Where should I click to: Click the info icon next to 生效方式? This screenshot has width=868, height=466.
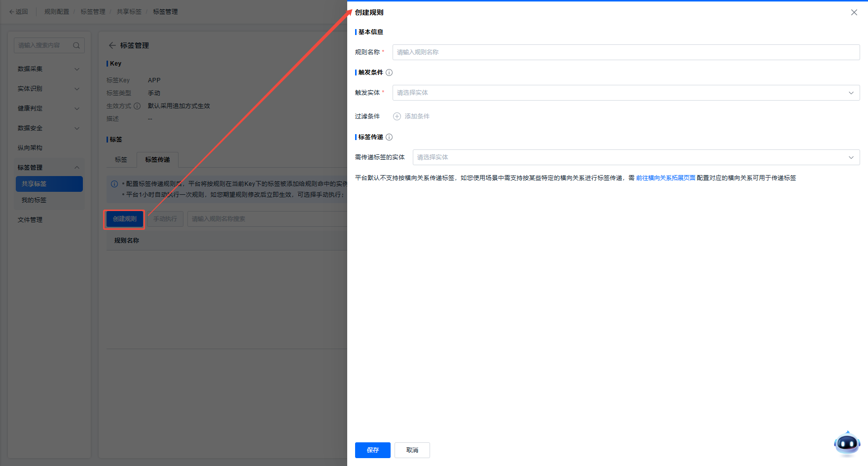tap(137, 106)
